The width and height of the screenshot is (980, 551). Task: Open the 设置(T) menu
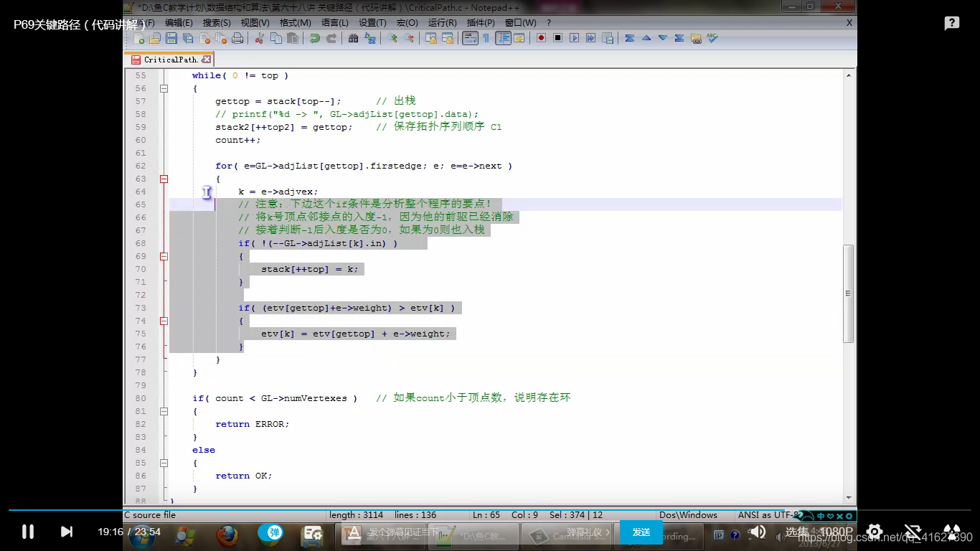point(372,22)
